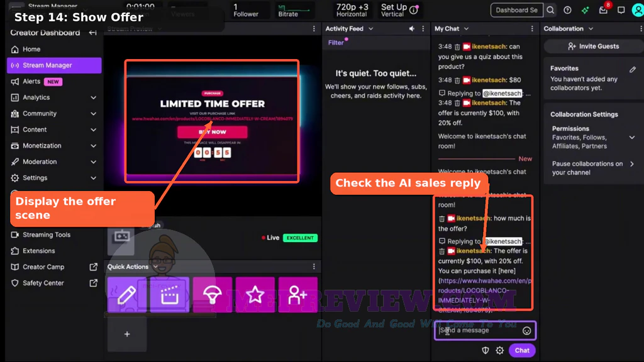
Task: Click the add-person quick action tile
Action: tap(297, 294)
